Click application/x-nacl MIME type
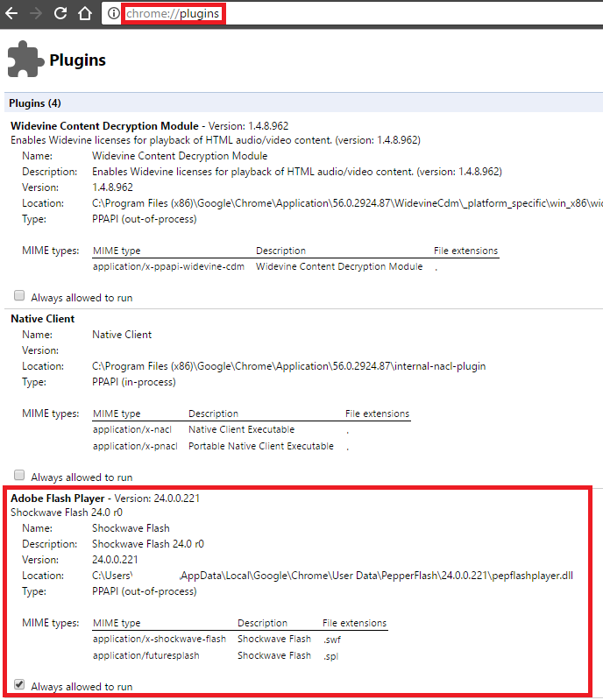The width and height of the screenshot is (603, 700). [132, 429]
